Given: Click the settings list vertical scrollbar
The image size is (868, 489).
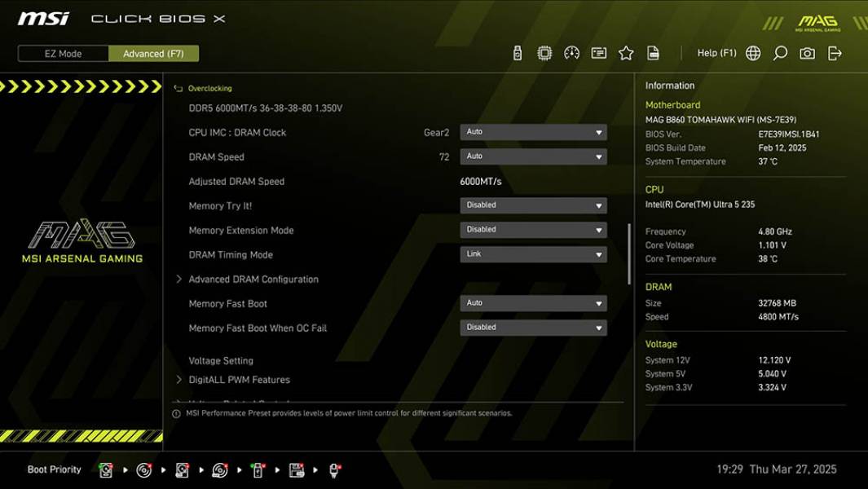Looking at the screenshot, I should 629,253.
